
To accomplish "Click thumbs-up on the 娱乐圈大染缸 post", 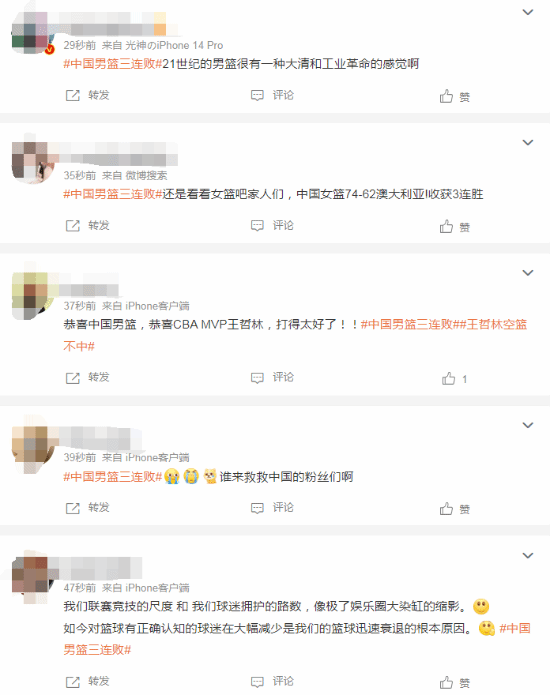I will 446,682.
